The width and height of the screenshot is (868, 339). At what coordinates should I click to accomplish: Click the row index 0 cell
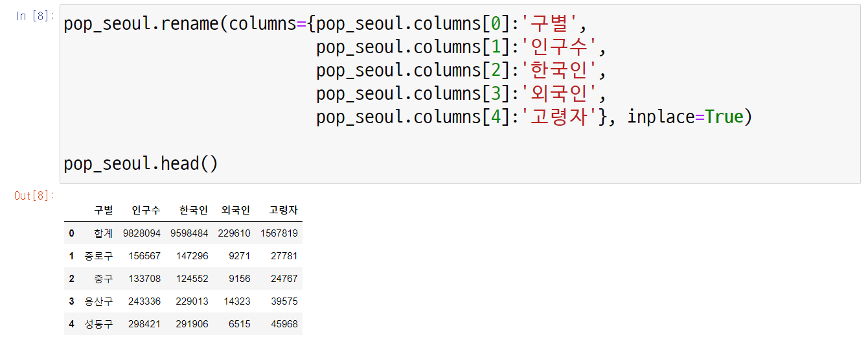[x=71, y=233]
